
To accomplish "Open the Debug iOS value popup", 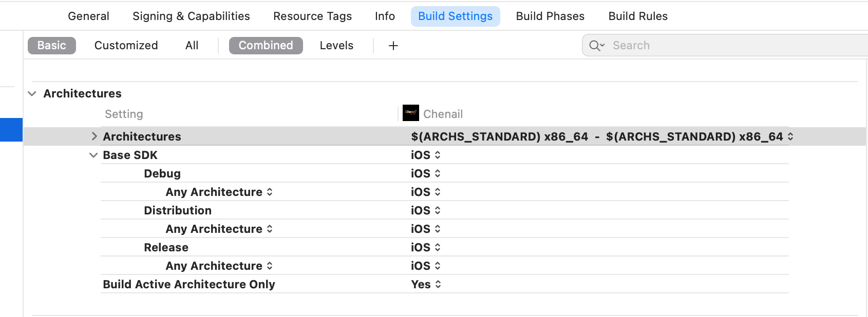I will pyautogui.click(x=425, y=173).
